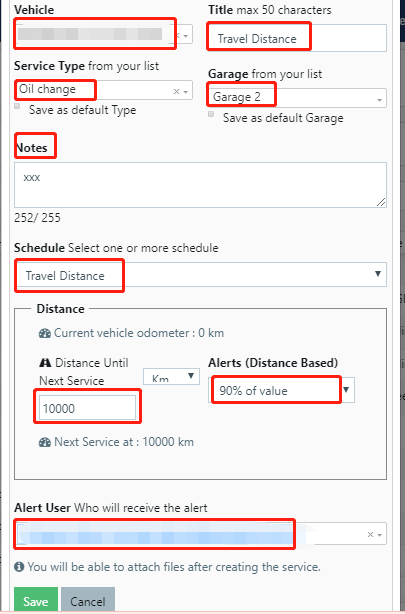Click the Title field with Travel Distance

click(297, 38)
